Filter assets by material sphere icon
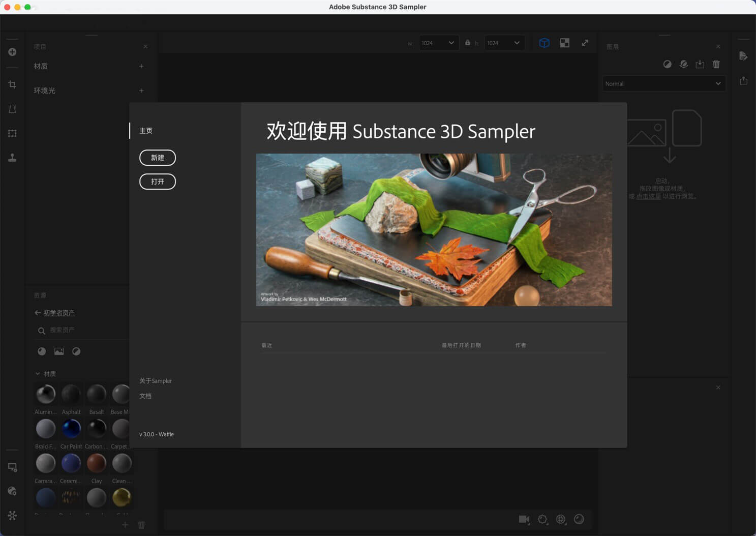 click(x=42, y=351)
